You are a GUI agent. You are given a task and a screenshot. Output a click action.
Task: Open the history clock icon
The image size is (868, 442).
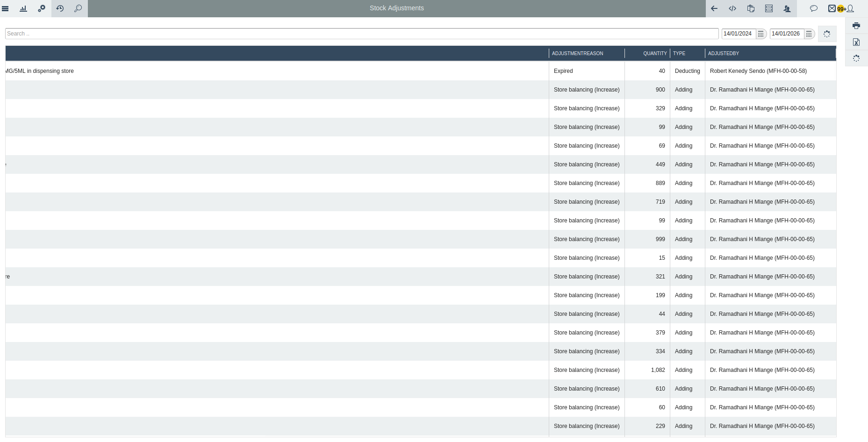[x=60, y=8]
